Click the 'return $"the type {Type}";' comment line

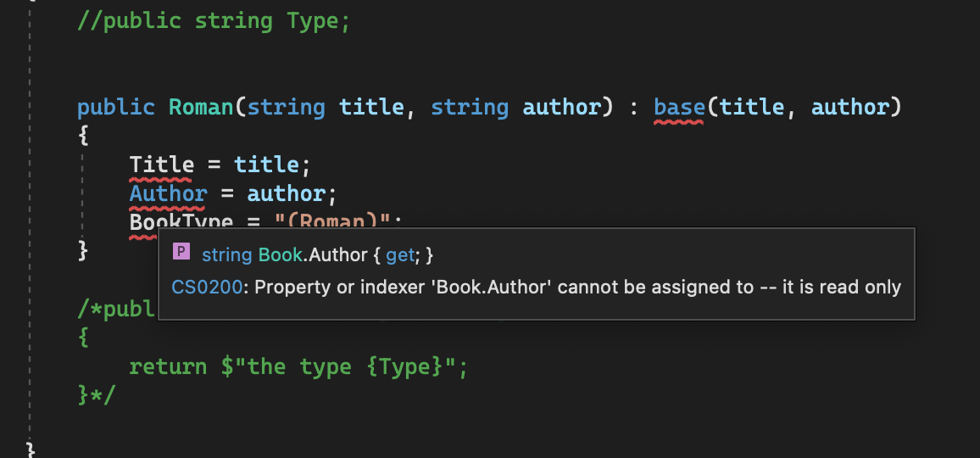pos(298,366)
